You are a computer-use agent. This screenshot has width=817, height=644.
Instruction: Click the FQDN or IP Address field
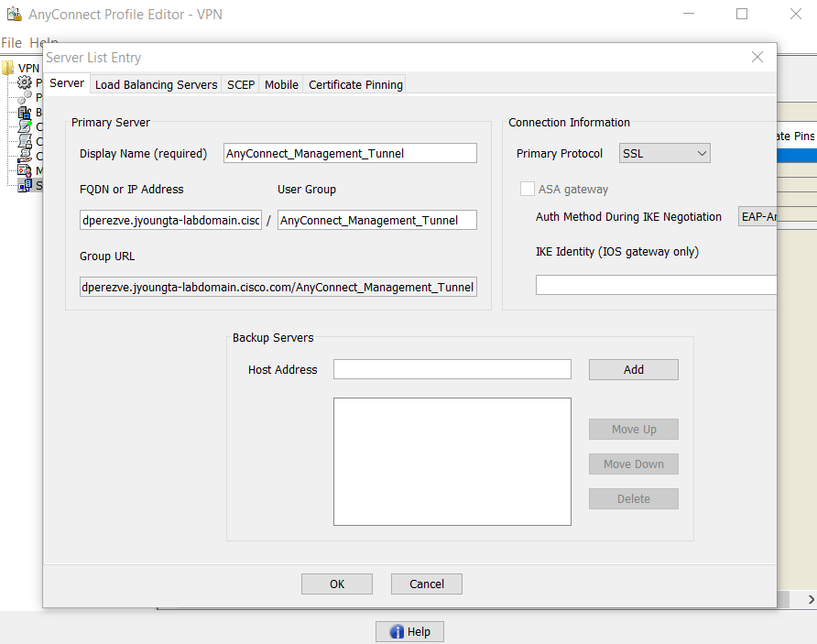(x=171, y=220)
